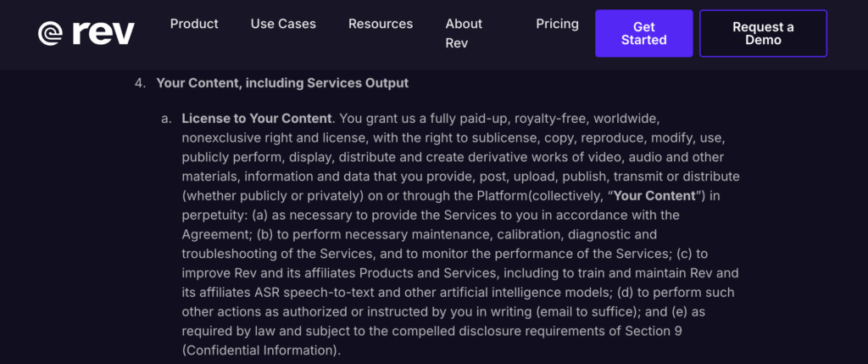Go to the Pricing page

[x=557, y=24]
